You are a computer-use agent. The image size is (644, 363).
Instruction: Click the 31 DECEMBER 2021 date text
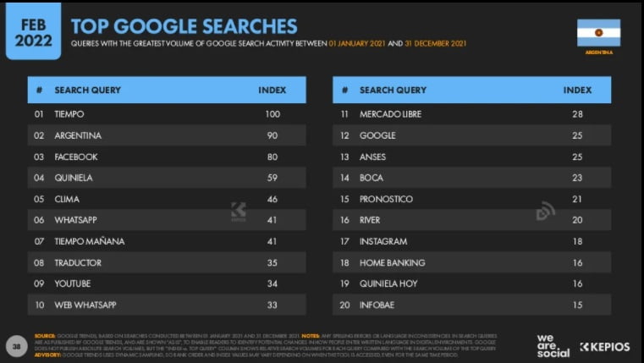pyautogui.click(x=435, y=43)
